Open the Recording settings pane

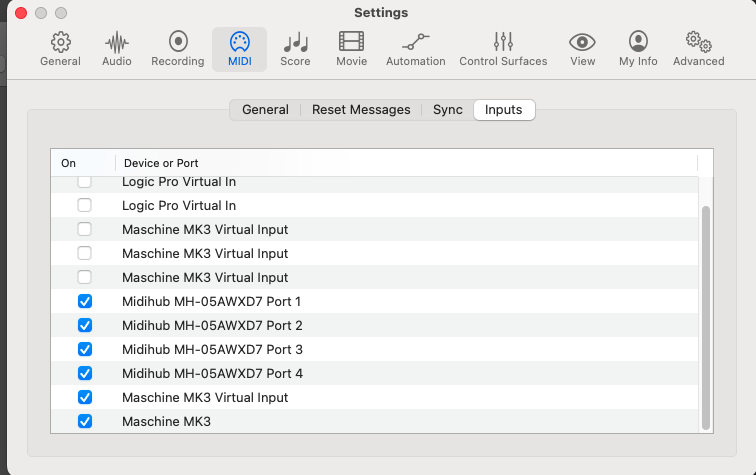[x=178, y=48]
